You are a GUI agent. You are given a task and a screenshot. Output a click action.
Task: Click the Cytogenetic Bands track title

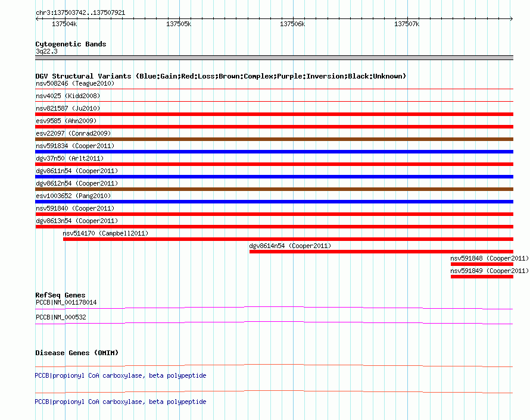click(71, 44)
